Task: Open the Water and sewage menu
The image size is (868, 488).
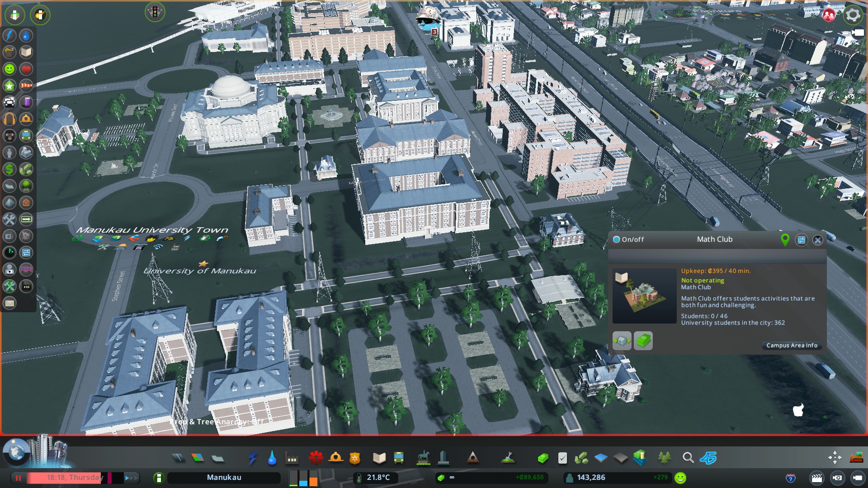Action: [x=272, y=458]
